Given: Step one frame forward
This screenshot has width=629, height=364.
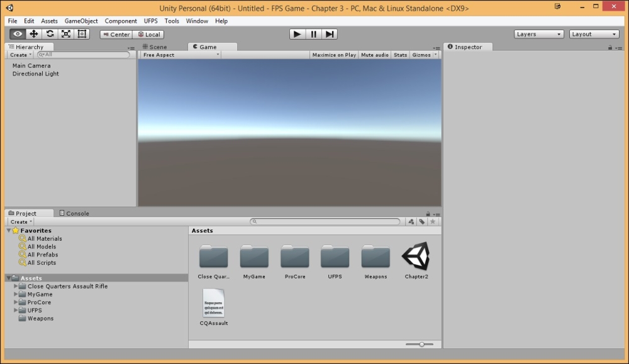Looking at the screenshot, I should [329, 34].
